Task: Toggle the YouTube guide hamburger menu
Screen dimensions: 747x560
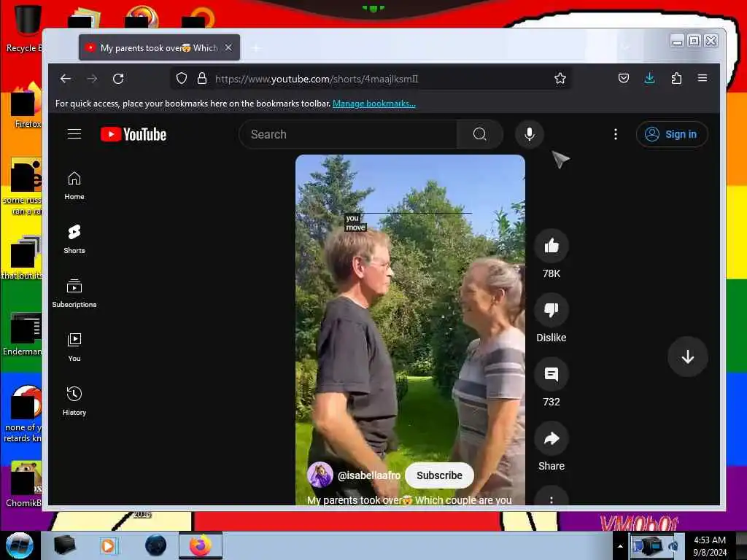Action: tap(74, 134)
